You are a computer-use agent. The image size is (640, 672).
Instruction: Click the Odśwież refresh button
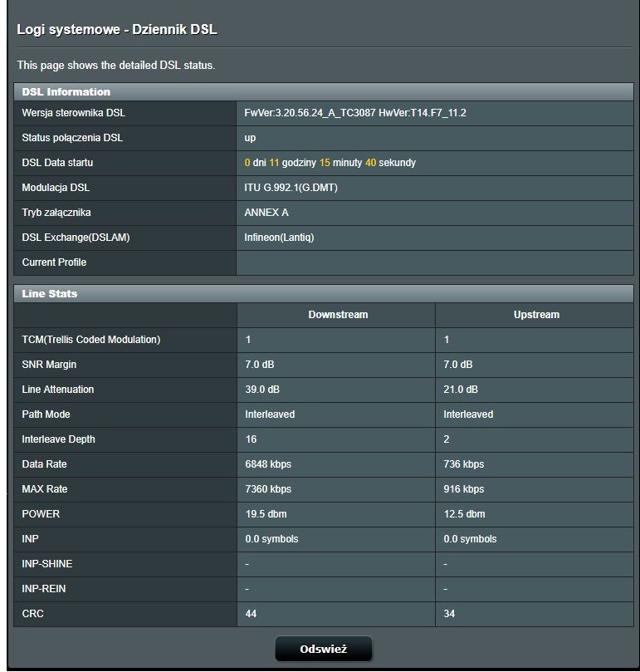pos(323,650)
